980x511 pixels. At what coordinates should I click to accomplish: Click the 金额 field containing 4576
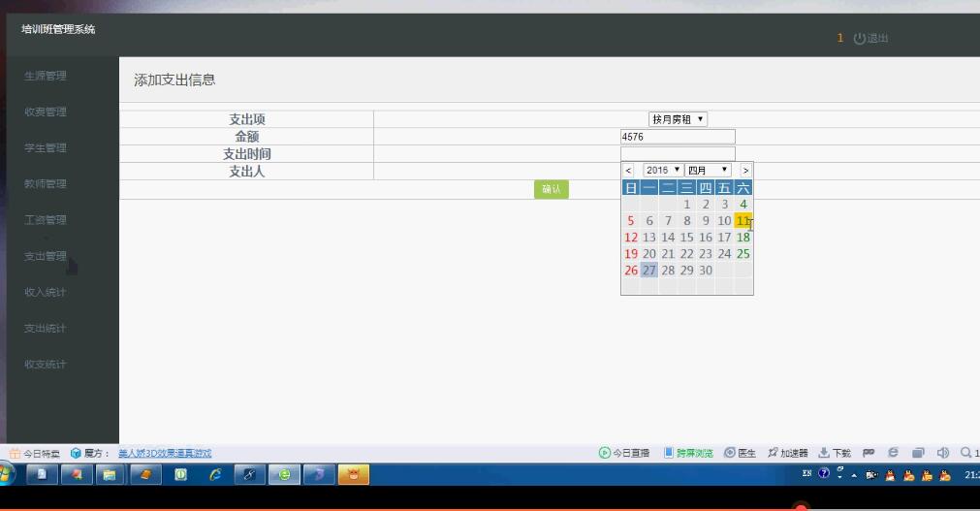678,137
